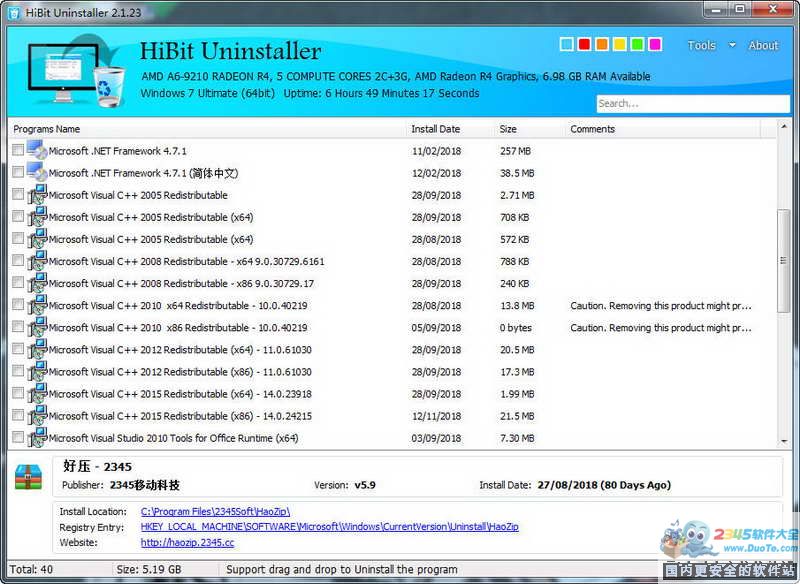Sort by Comments column header
The image size is (800, 584).
pos(663,129)
